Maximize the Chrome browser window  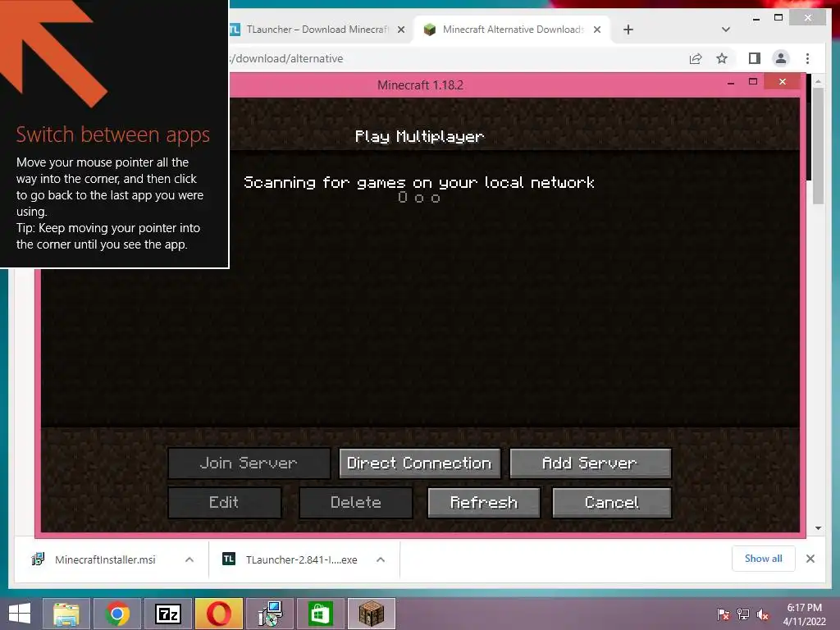(x=778, y=18)
